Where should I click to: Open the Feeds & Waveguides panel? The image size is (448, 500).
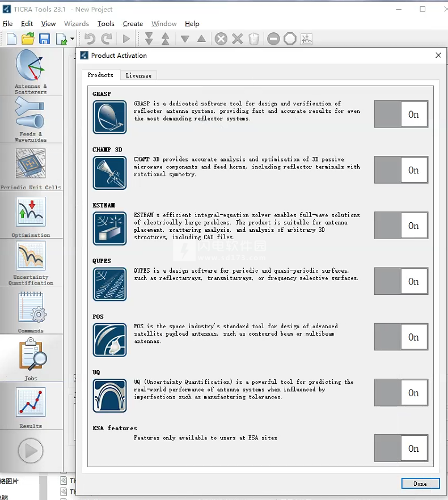(31, 119)
